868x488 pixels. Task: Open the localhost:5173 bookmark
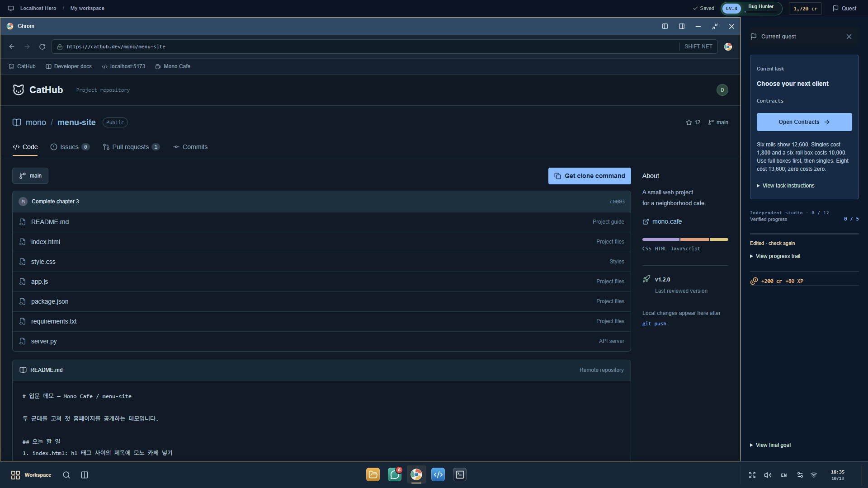[x=123, y=66]
